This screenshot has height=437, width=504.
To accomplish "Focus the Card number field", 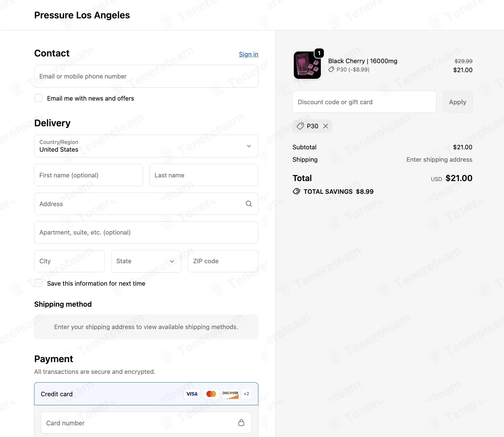I will pyautogui.click(x=146, y=423).
